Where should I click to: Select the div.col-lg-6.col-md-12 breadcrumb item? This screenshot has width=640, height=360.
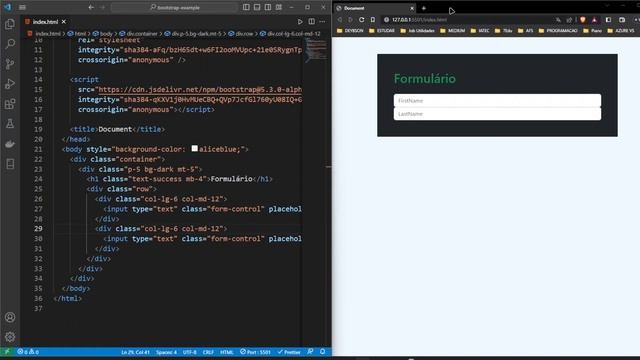click(290, 34)
